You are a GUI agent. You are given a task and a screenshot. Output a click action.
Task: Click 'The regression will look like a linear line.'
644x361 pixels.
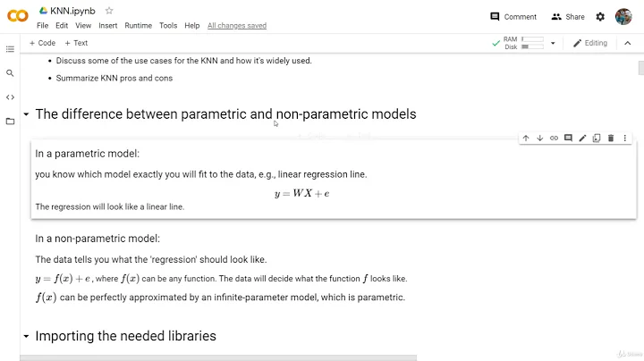(110, 206)
